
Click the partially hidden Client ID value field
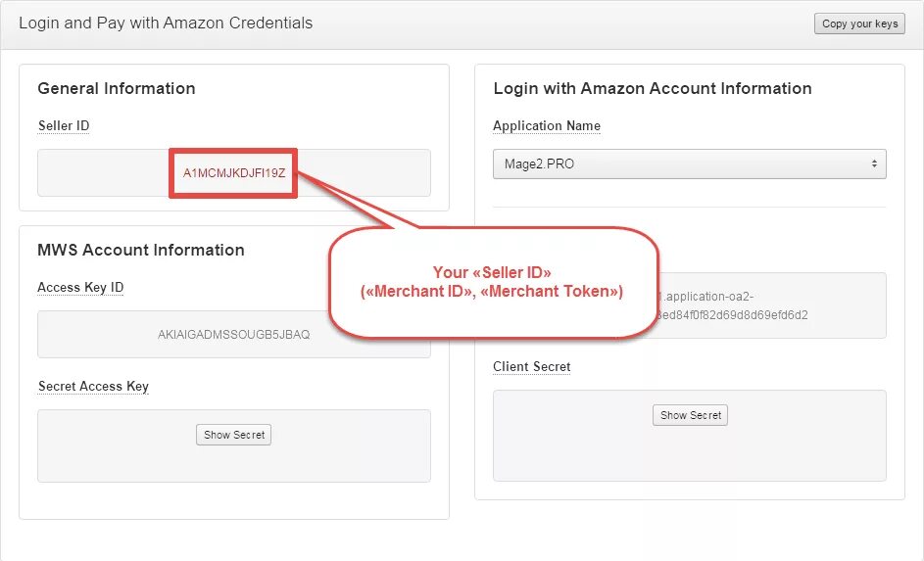[774, 305]
